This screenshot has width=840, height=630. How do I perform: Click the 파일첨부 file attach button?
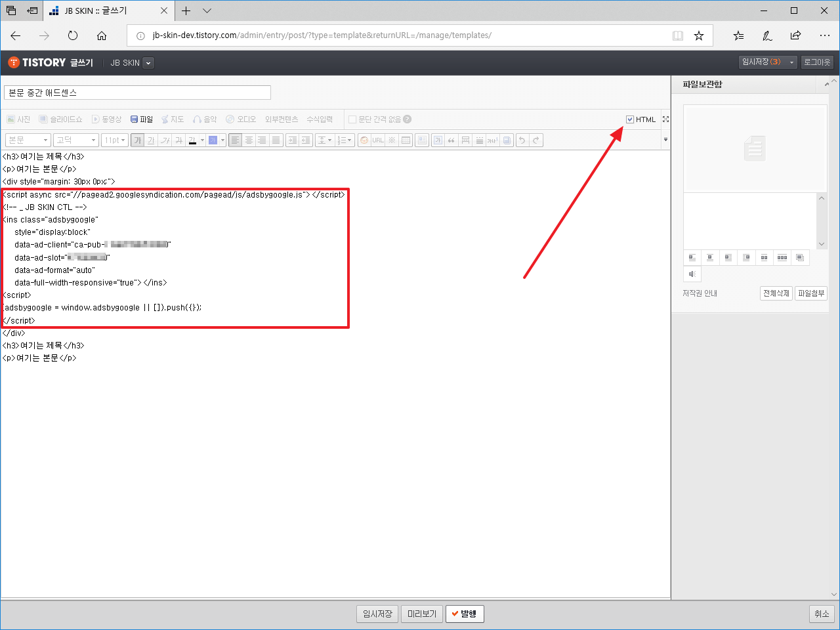(x=811, y=293)
